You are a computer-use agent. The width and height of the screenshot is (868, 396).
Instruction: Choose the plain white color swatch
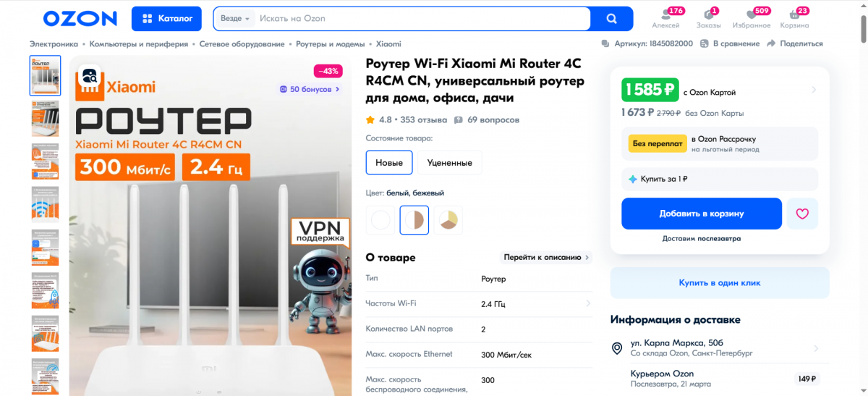tap(380, 220)
